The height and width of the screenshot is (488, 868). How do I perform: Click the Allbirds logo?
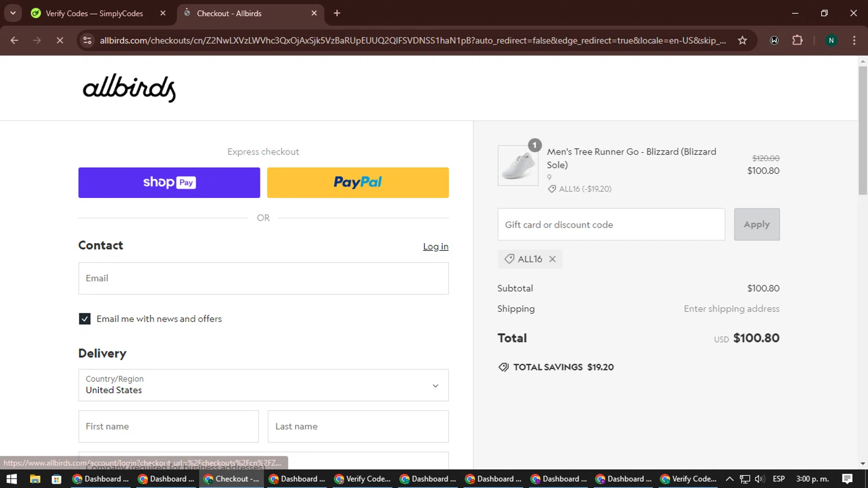[x=129, y=88]
